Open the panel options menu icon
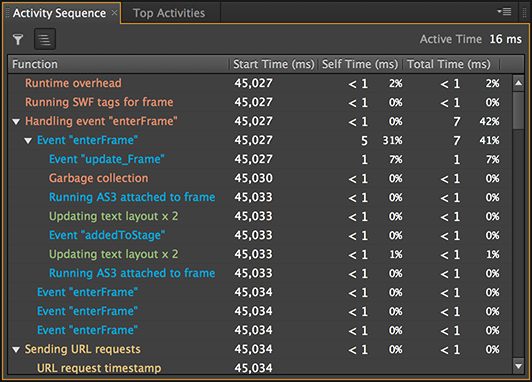This screenshot has height=382, width=532. pyautogui.click(x=505, y=12)
